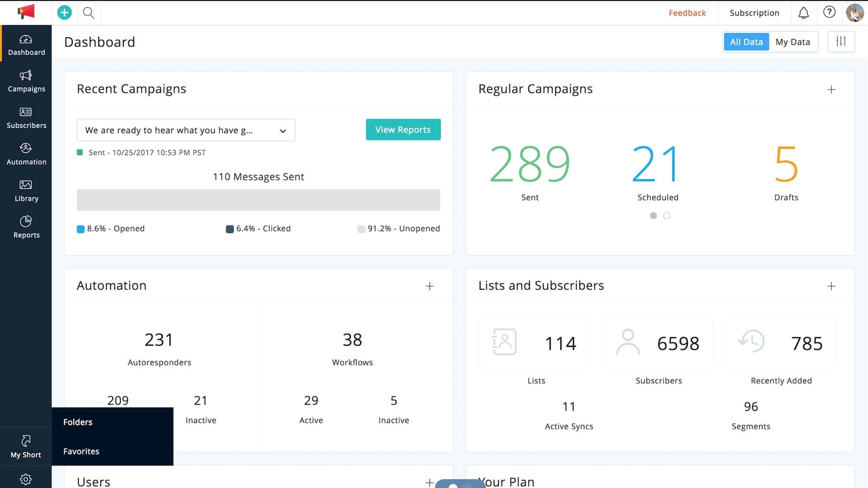Expand Automation plus button
This screenshot has width=868, height=488.
(x=430, y=286)
